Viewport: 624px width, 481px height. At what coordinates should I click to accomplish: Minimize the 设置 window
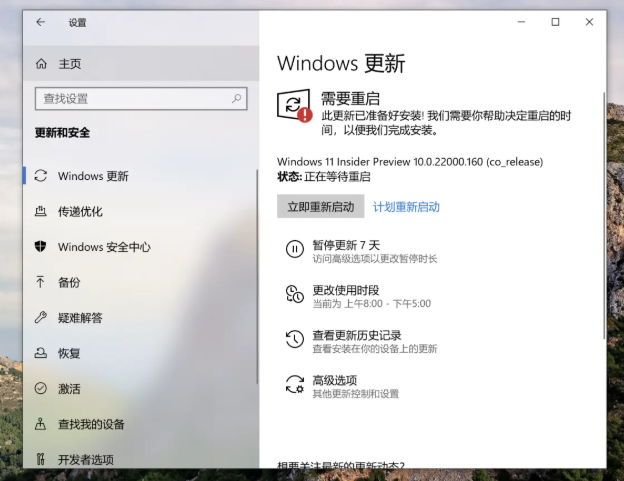click(x=521, y=22)
